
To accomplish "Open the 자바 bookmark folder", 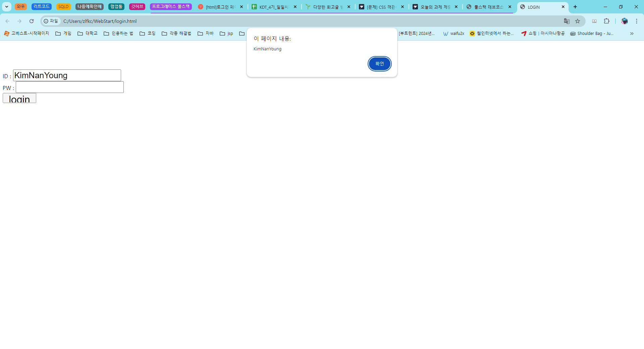I will tap(206, 34).
